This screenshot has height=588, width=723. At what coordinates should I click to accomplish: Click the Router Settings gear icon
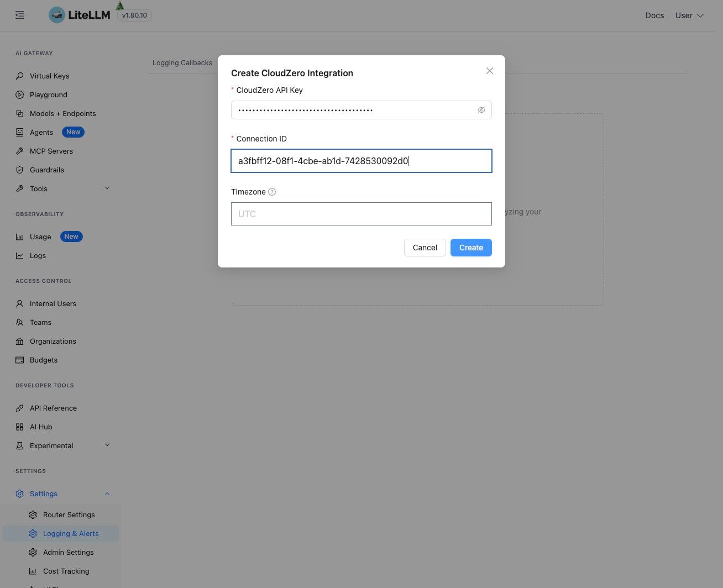click(x=33, y=514)
